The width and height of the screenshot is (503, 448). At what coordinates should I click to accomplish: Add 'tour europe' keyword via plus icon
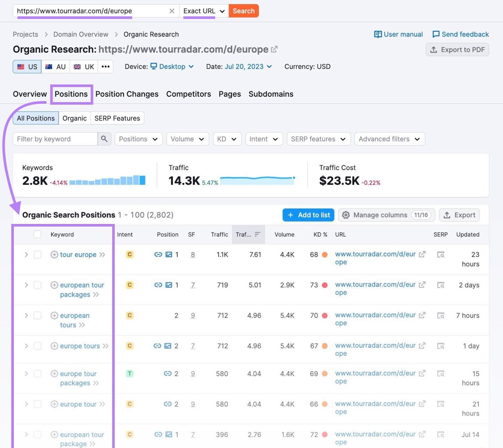pos(54,254)
